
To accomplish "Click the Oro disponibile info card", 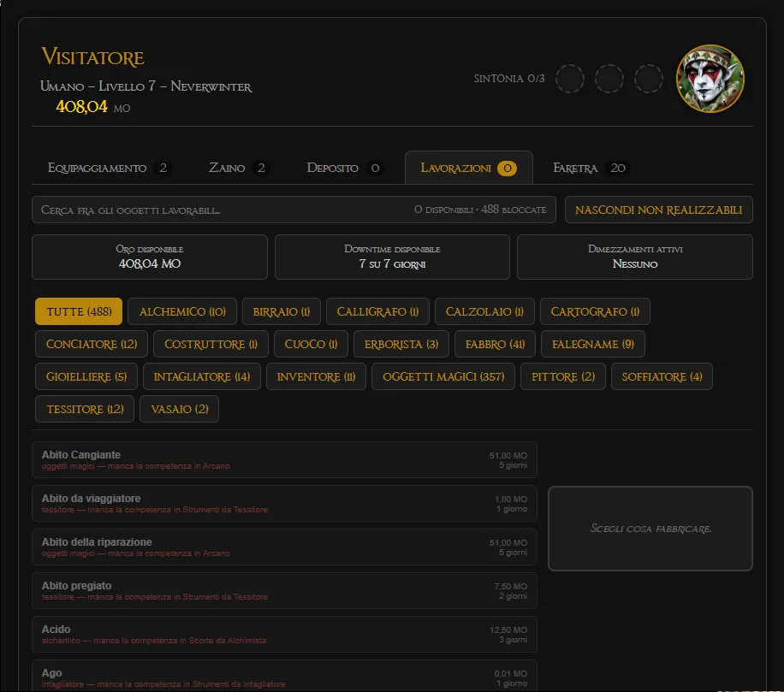I will (x=150, y=257).
